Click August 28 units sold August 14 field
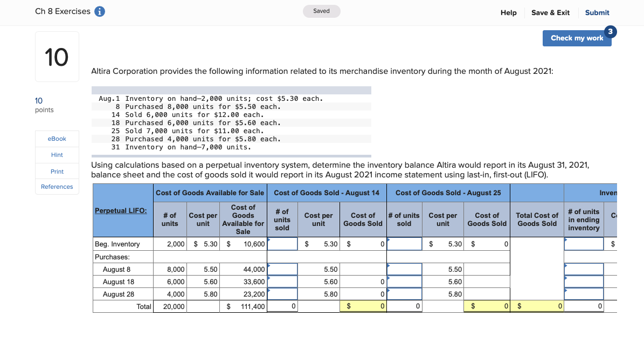This screenshot has height=350, width=644. [x=282, y=294]
